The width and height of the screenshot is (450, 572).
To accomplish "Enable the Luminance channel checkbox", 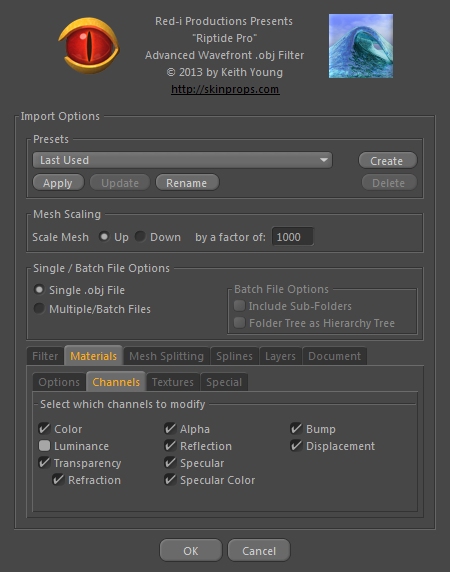I will click(x=44, y=445).
